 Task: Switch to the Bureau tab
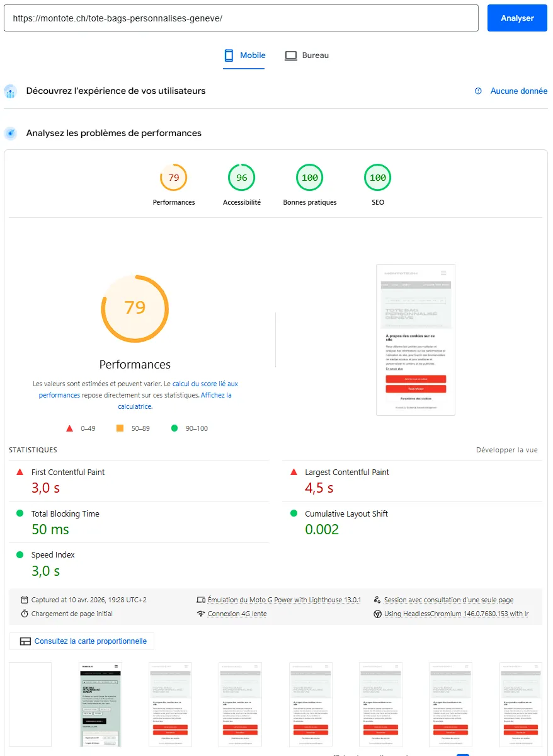pos(307,55)
